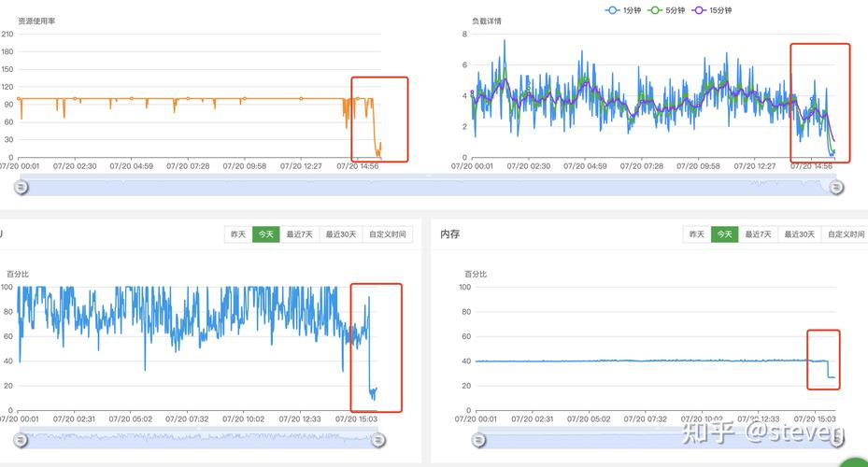Click the 资源使用率 chart title
The image size is (868, 467).
[36, 21]
